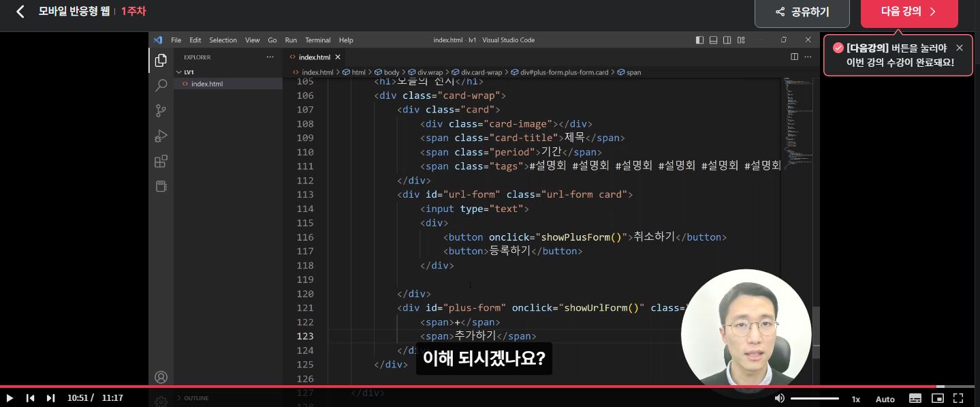Open the Selection menu
This screenshot has height=407, width=980.
point(223,40)
